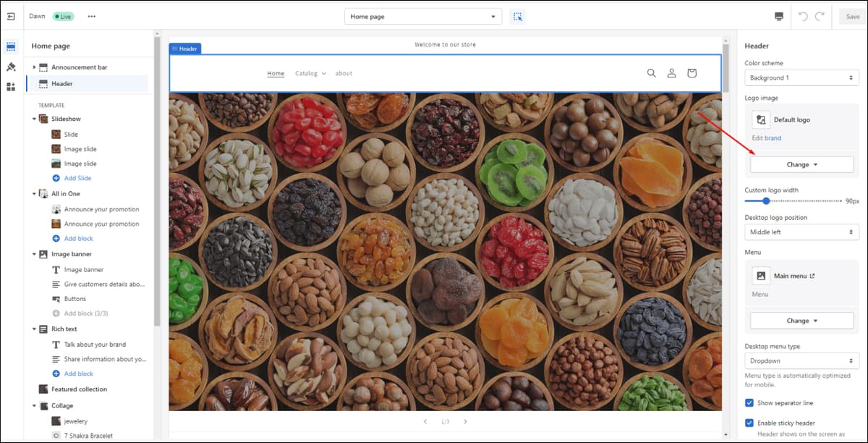Click Add Slide link under Slideshow
This screenshot has height=443, width=868.
point(77,178)
